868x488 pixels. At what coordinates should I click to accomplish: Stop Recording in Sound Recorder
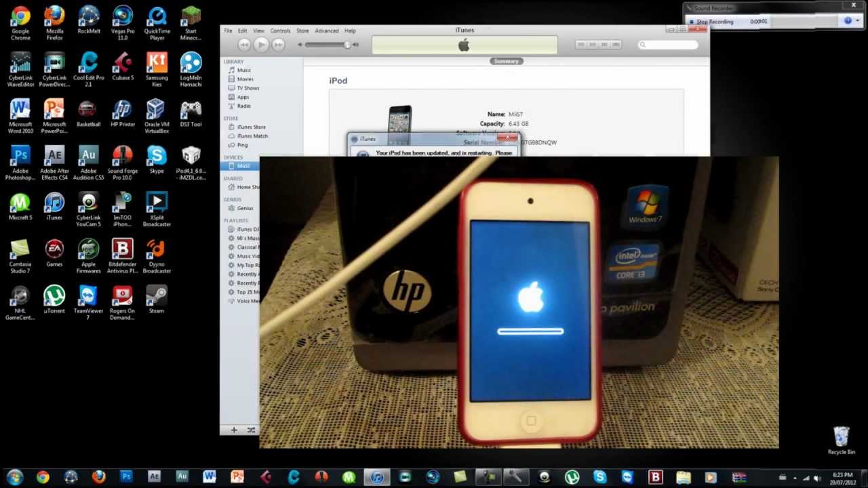point(711,22)
